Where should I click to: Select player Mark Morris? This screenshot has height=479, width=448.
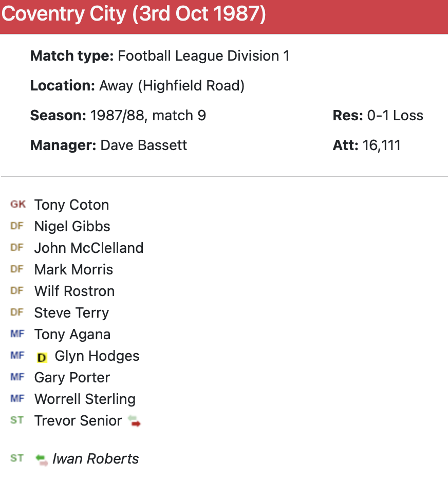(73, 269)
